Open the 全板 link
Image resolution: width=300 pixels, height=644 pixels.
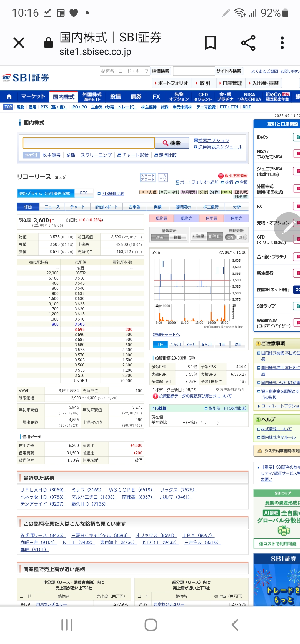pos(244,182)
